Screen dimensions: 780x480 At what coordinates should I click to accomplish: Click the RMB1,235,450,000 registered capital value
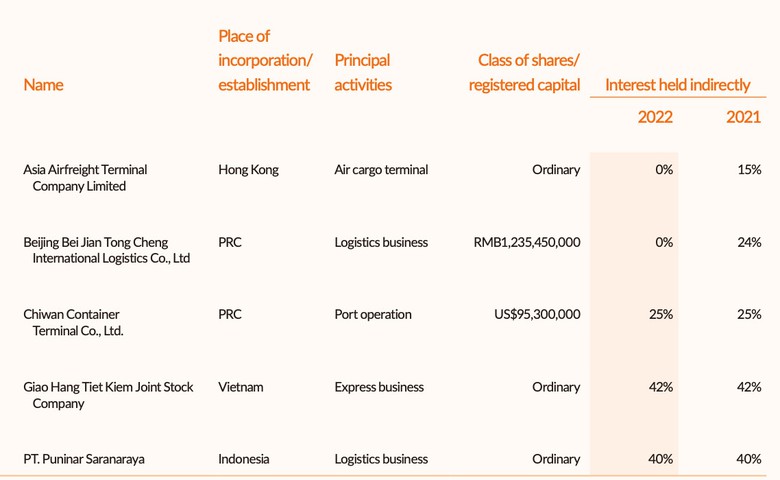tap(527, 242)
